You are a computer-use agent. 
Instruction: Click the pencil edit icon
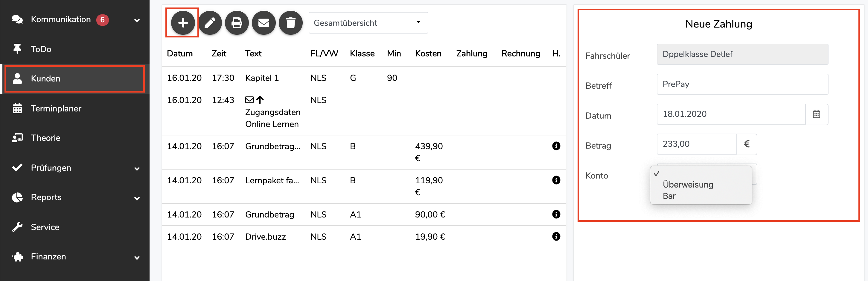tap(210, 23)
